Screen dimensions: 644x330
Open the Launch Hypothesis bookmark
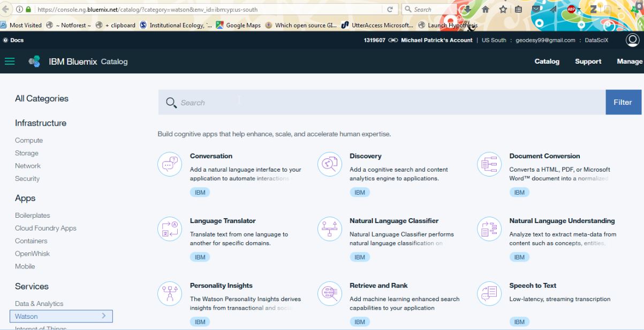[x=448, y=25]
